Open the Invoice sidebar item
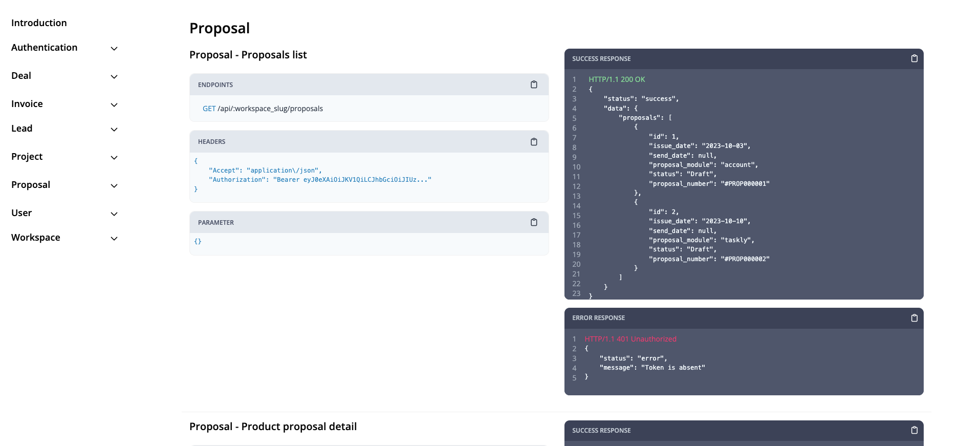Screen dimensions: 980x446 [27, 104]
